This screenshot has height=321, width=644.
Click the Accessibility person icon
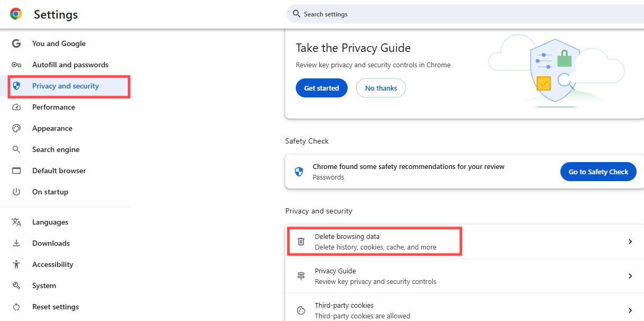pos(16,264)
